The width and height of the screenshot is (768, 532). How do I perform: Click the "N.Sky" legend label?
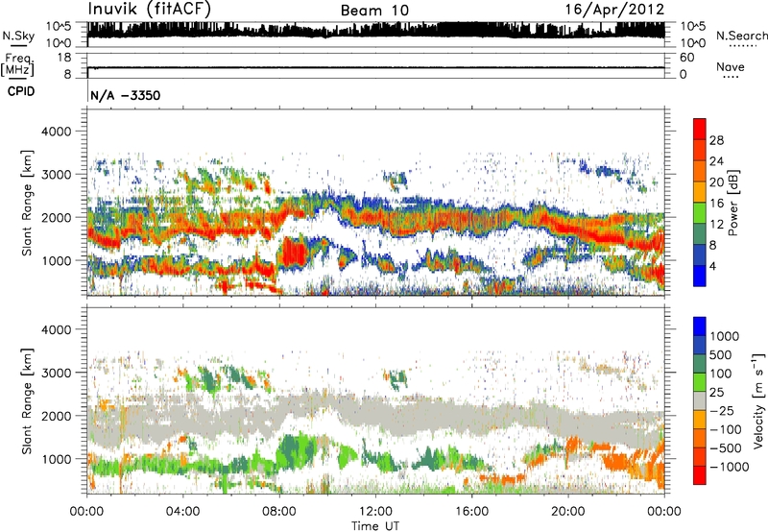[18, 36]
